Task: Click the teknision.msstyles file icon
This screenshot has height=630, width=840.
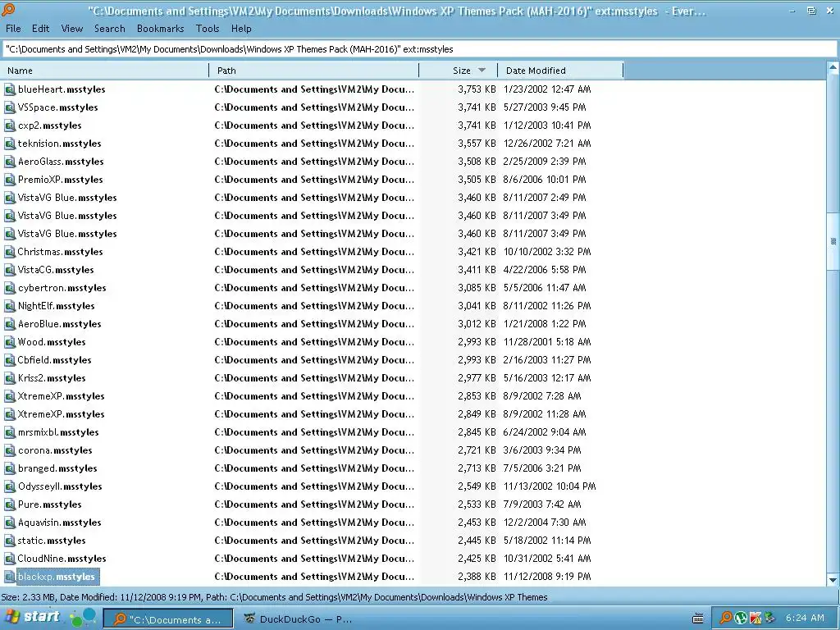Action: click(x=10, y=144)
